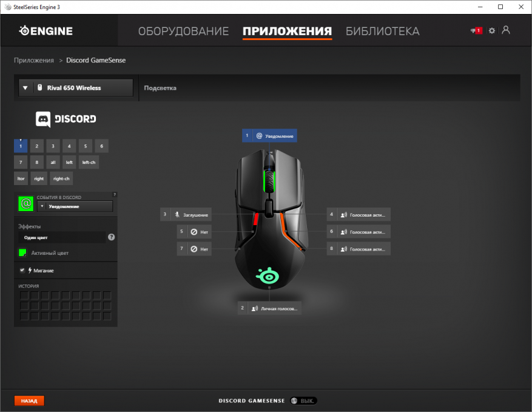Click the glowing SteelSeries logo on mouse
Screen dimensions: 532x412
[x=268, y=275]
